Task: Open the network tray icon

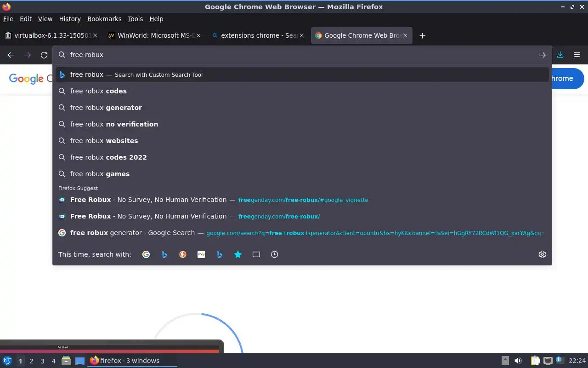Action: tap(548, 361)
